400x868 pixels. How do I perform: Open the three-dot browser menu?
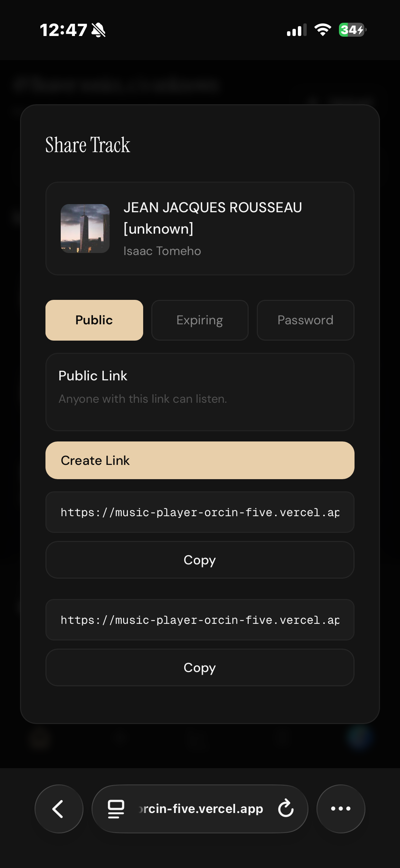click(x=341, y=809)
